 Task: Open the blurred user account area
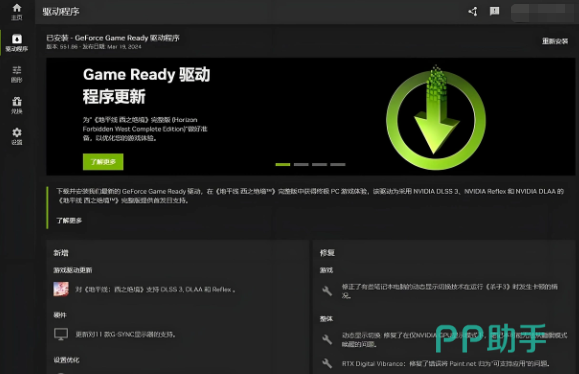tap(543, 13)
